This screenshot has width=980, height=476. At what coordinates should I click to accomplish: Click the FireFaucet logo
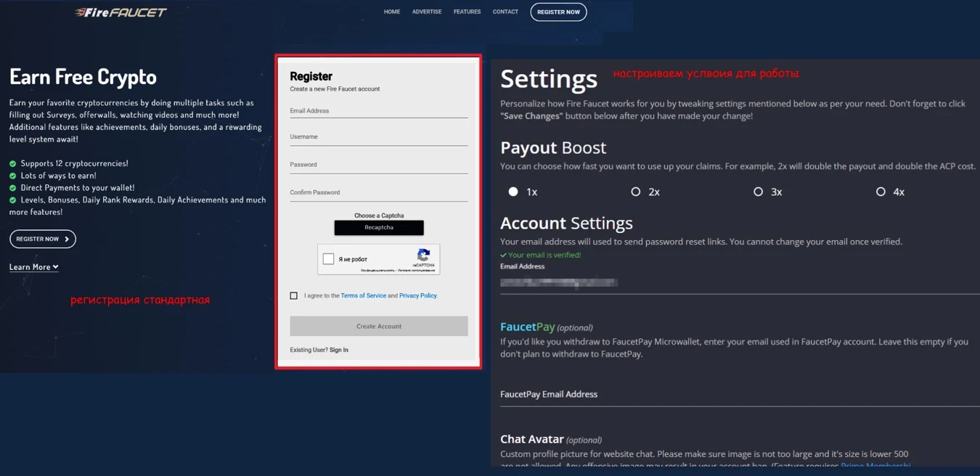point(121,12)
